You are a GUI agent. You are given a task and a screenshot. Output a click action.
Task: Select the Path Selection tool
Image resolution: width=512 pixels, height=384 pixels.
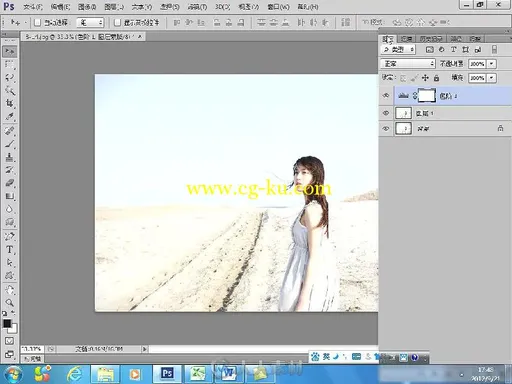[10, 263]
